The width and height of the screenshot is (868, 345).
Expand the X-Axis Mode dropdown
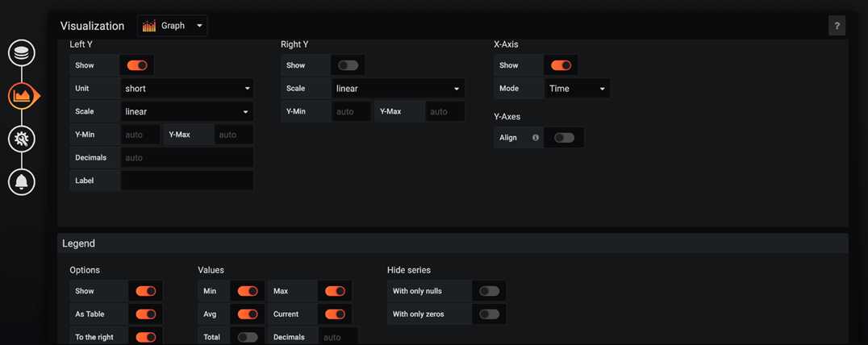(577, 89)
